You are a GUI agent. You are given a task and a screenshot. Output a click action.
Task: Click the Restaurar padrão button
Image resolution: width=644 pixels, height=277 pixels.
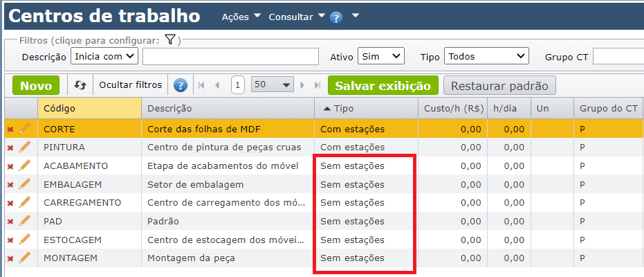499,86
